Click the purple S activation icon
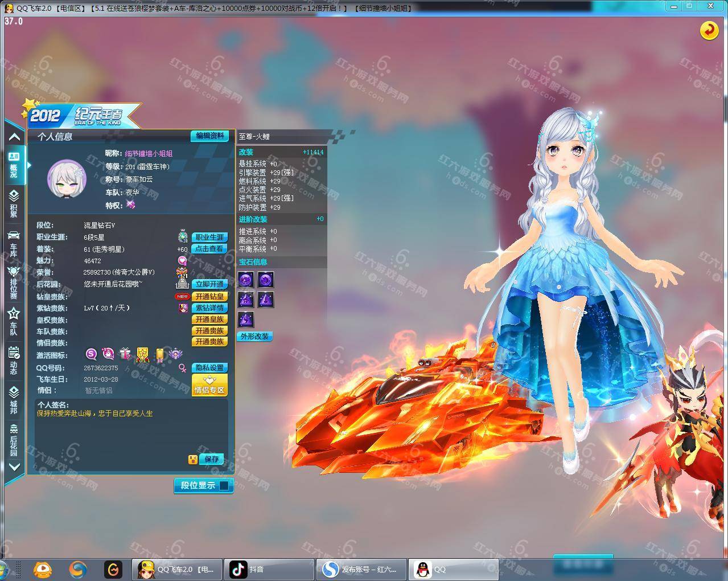This screenshot has height=581, width=728. 91,354
